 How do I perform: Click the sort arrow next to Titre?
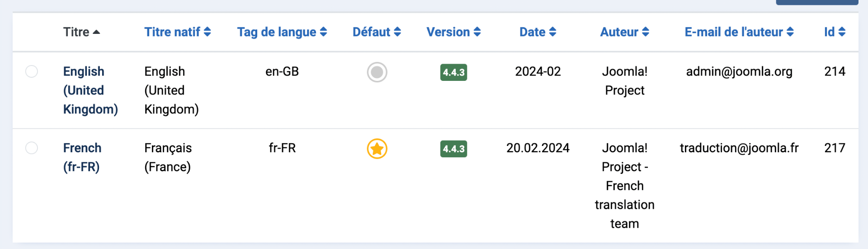[96, 32]
